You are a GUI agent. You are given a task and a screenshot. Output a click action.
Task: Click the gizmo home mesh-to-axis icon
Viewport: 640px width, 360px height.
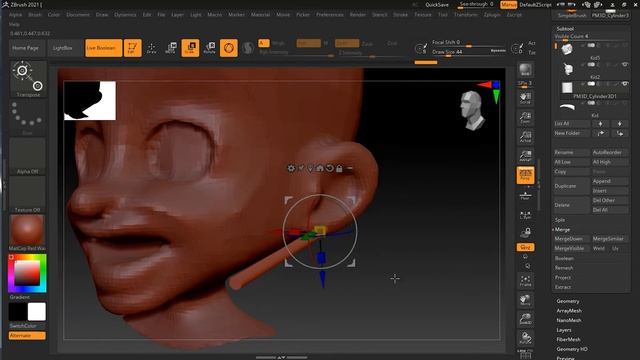(x=320, y=168)
